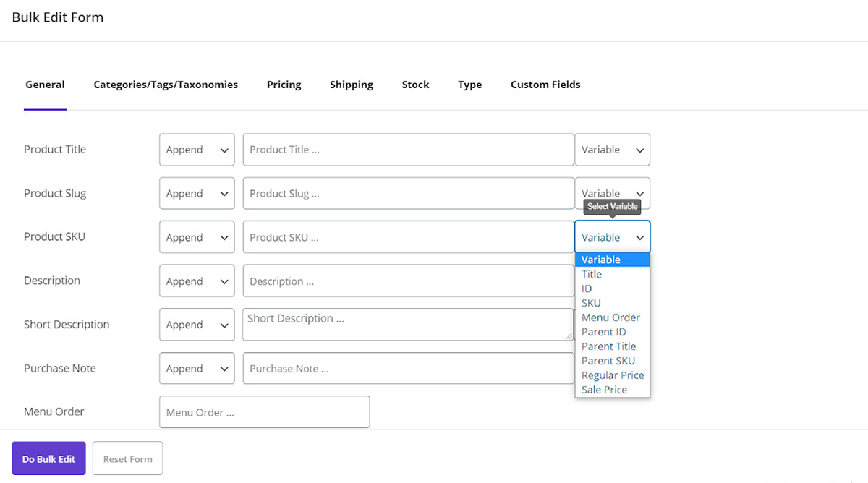The height and width of the screenshot is (483, 868).
Task: Click the Menu Order input field
Action: [264, 412]
